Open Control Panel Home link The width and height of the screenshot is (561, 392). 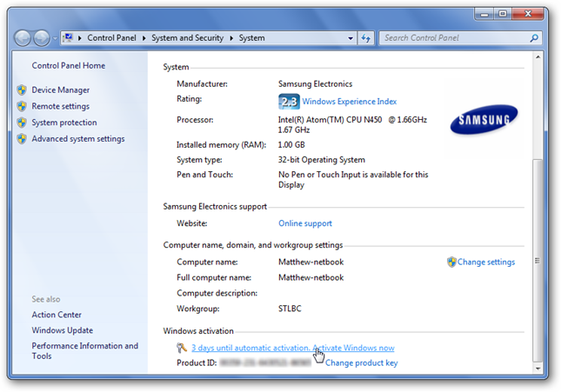69,65
